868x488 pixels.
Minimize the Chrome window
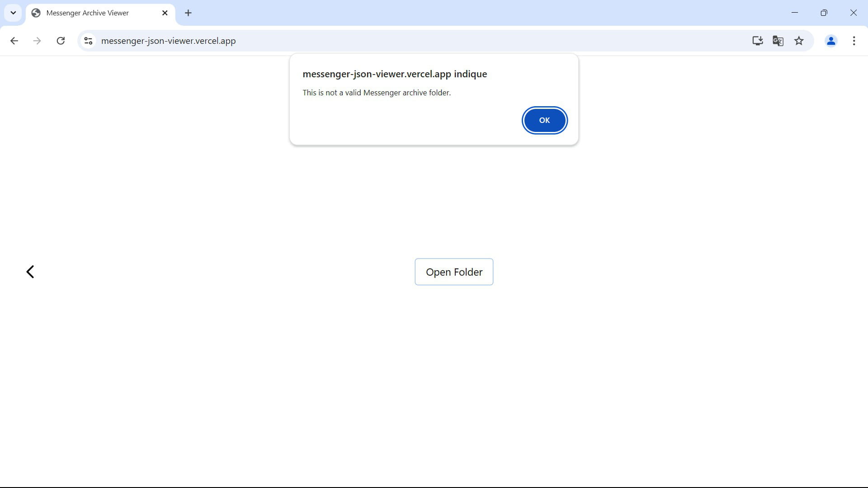(x=795, y=13)
